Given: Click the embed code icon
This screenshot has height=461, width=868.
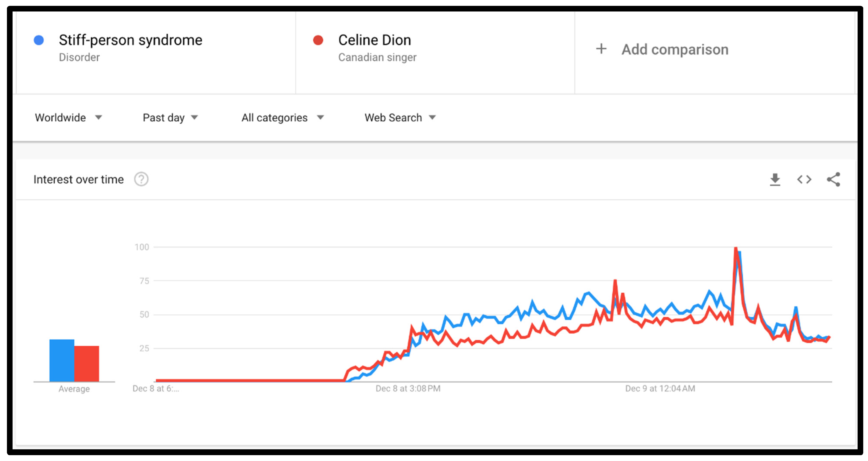Looking at the screenshot, I should [804, 179].
